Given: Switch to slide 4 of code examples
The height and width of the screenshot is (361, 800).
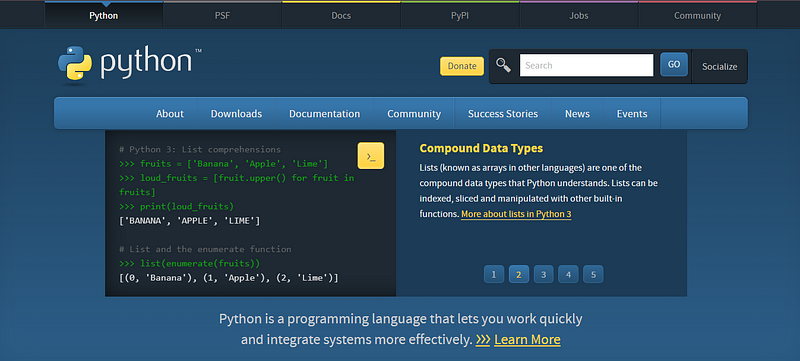Looking at the screenshot, I should point(568,274).
